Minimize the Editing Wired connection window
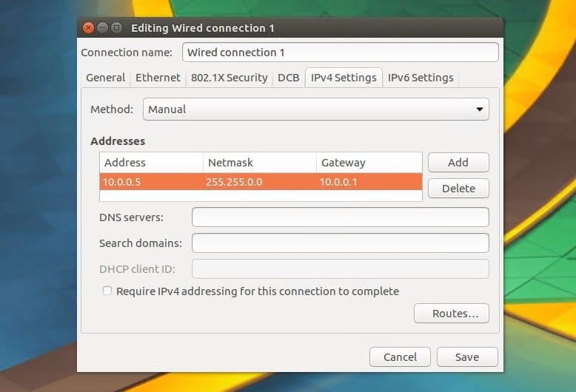The height and width of the screenshot is (392, 576). [x=102, y=28]
